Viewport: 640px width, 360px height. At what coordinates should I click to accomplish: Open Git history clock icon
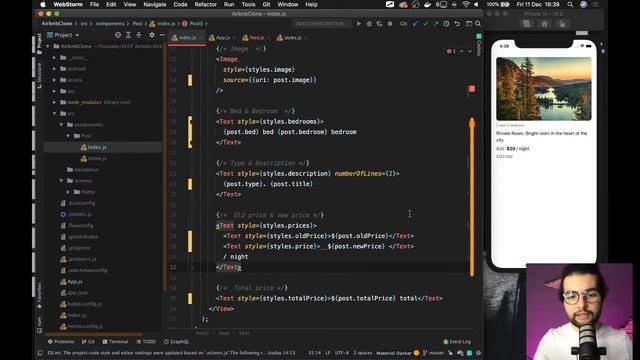pyautogui.click(x=446, y=24)
